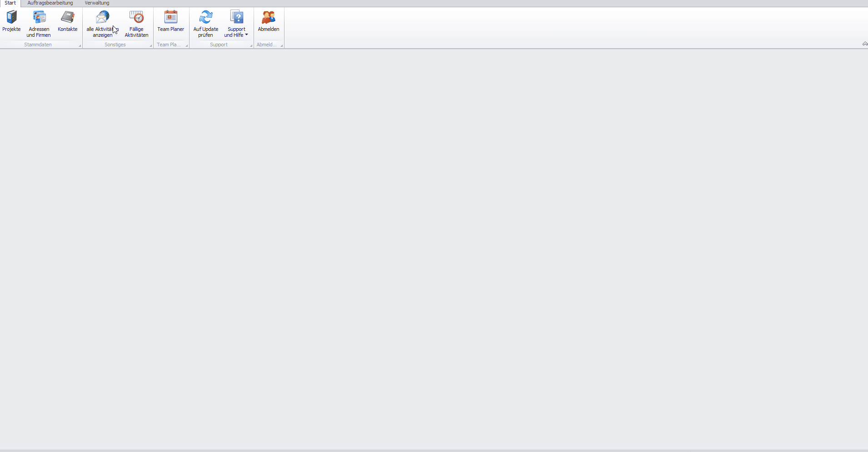Open the Support group dialog launcher
The height and width of the screenshot is (452, 868).
pyautogui.click(x=251, y=45)
